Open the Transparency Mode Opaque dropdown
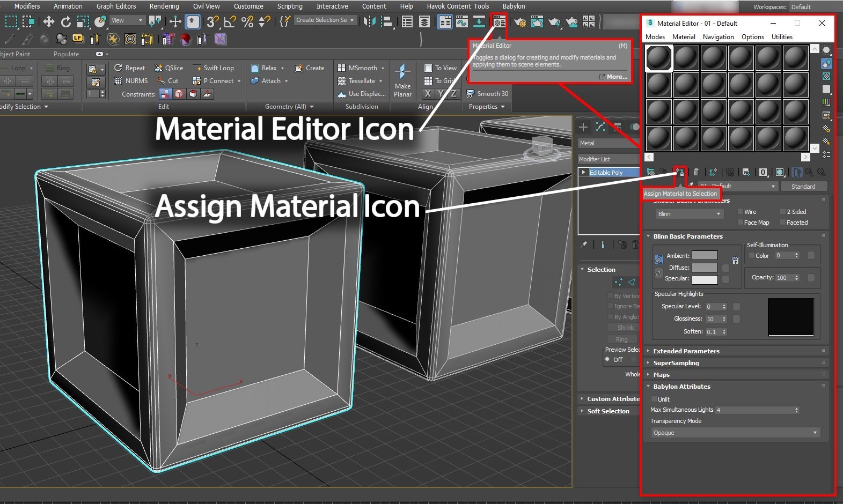843x504 pixels. point(735,433)
